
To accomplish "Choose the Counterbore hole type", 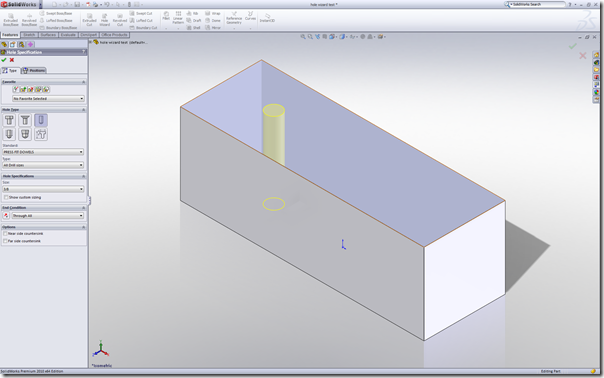I will pyautogui.click(x=9, y=120).
